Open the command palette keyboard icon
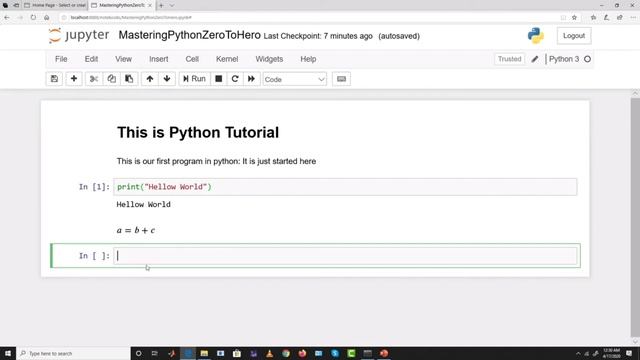Screen dimensions: 640x360 (342, 79)
